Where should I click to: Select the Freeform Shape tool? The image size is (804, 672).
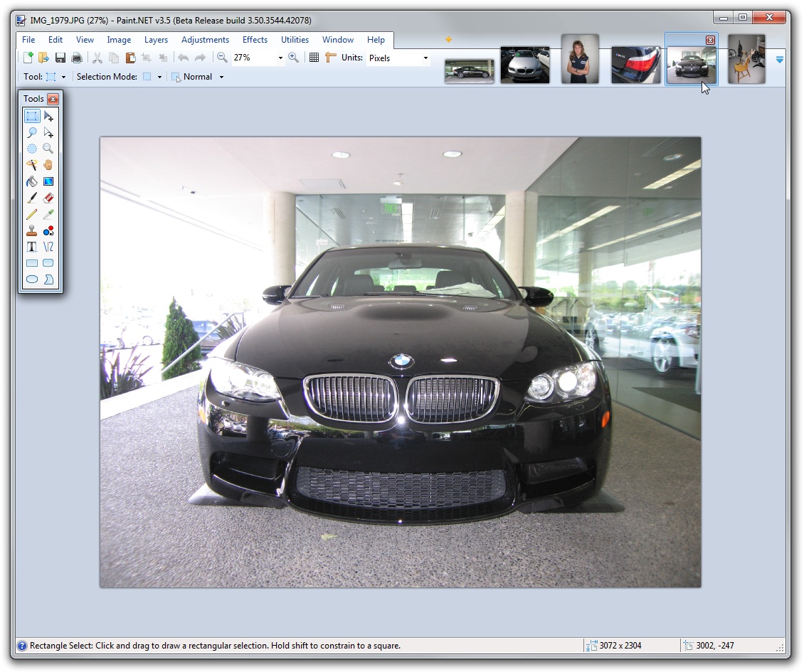[x=48, y=279]
